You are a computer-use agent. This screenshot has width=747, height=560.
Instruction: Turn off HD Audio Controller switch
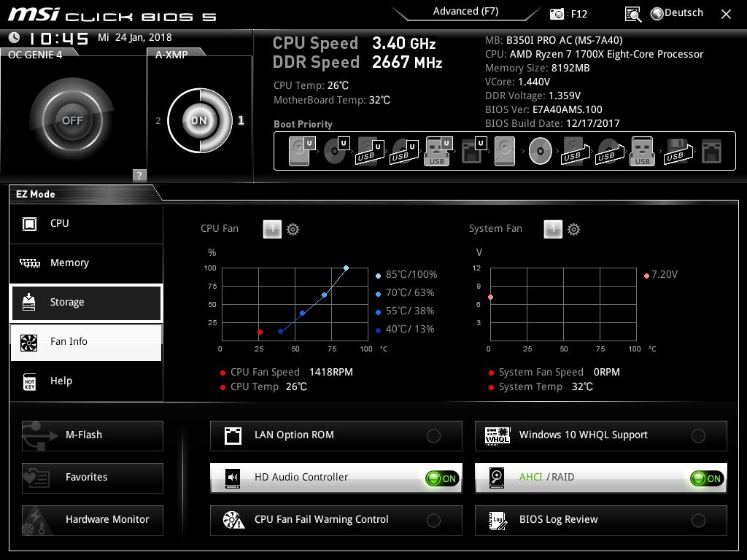[x=442, y=478]
